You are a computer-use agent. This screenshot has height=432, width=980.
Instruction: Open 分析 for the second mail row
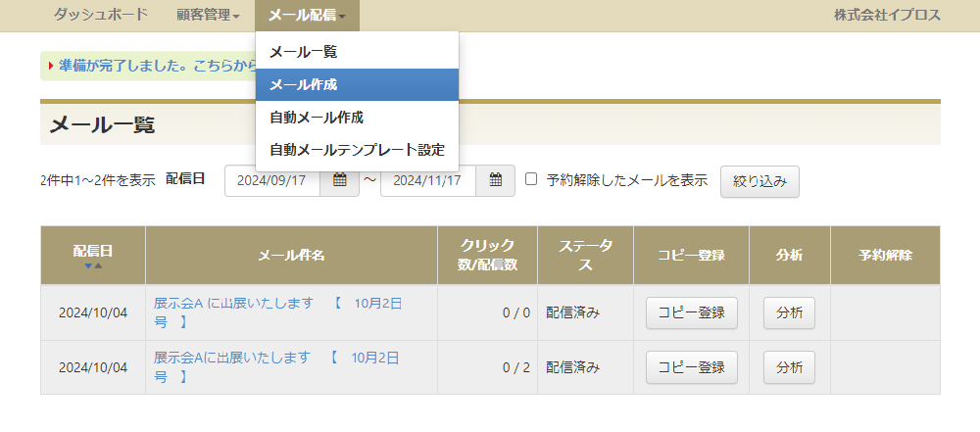coord(789,367)
